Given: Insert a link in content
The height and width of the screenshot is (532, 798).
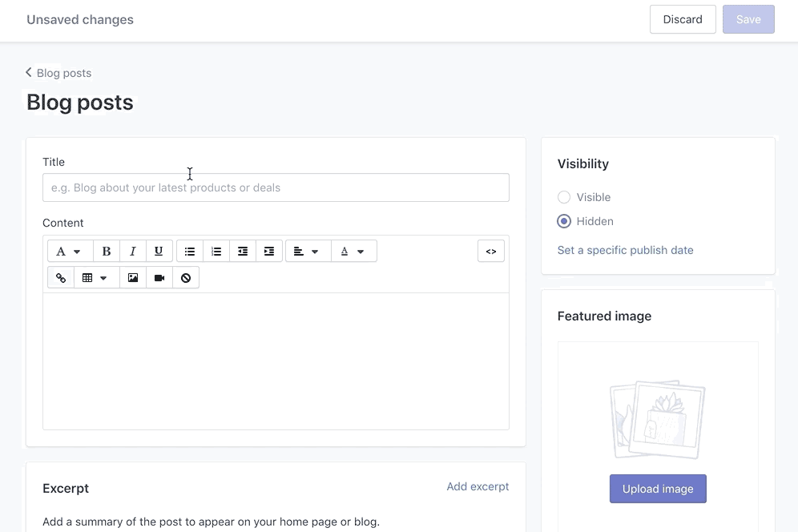Looking at the screenshot, I should [61, 277].
